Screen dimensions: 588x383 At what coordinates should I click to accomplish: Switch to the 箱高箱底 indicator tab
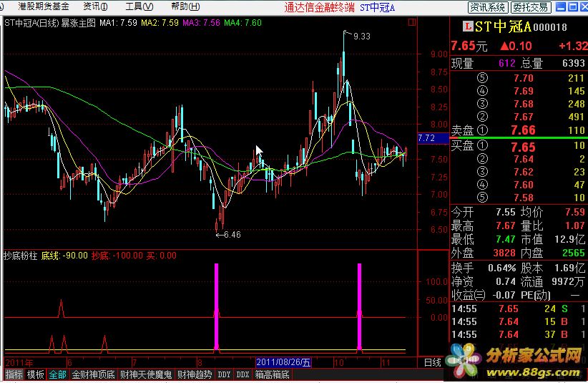point(272,374)
